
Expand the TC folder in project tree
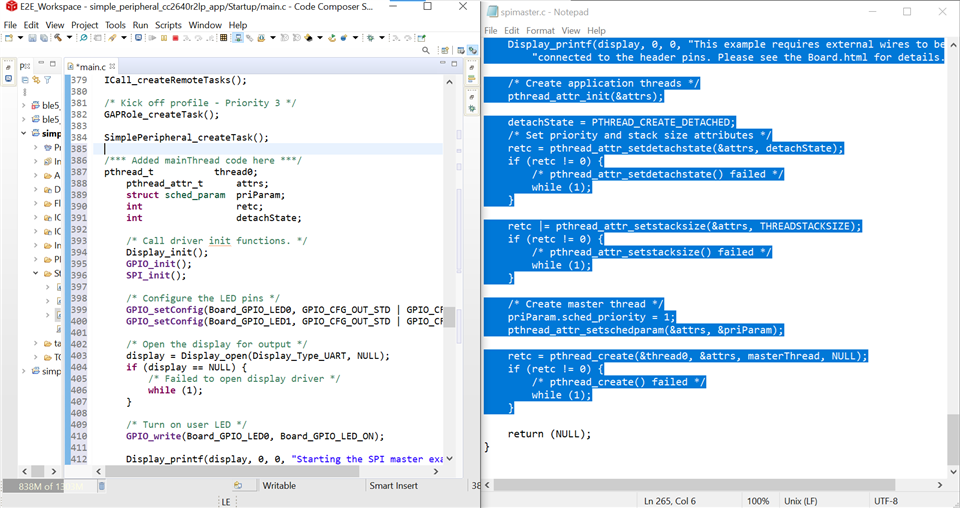coord(36,357)
